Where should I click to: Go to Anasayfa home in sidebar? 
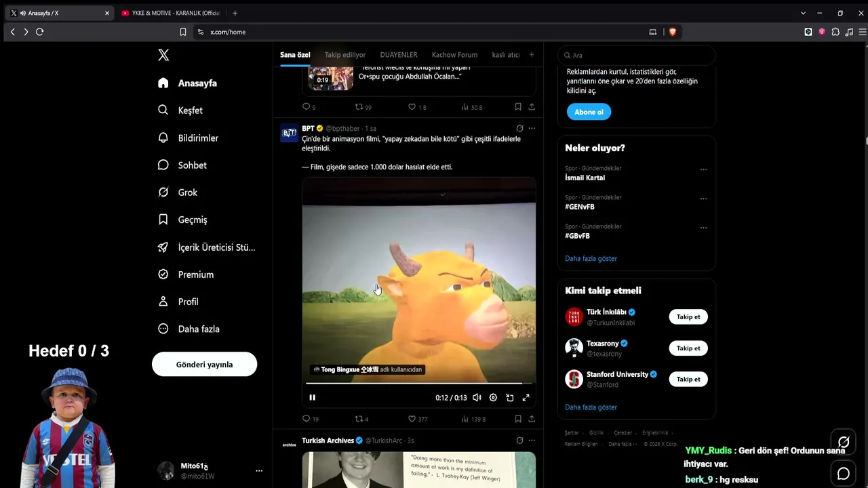coord(187,83)
